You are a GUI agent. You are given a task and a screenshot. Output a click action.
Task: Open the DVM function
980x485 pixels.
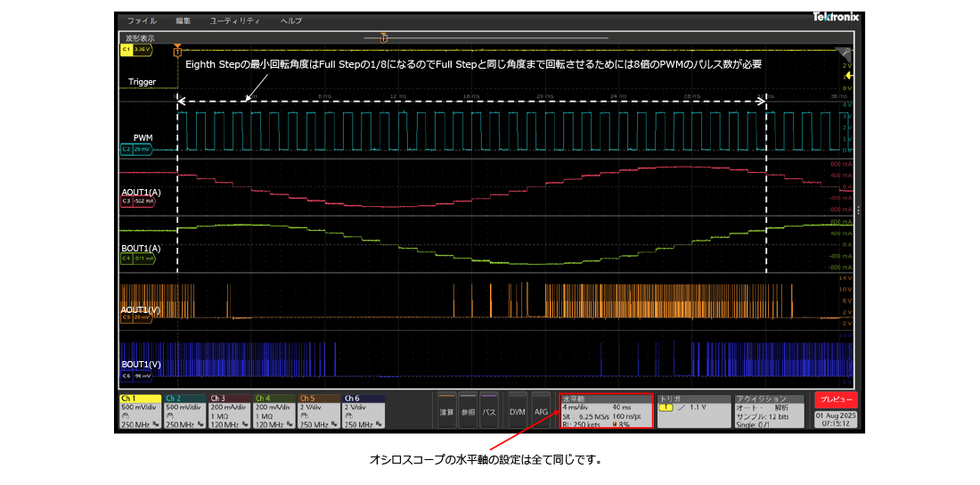tap(518, 411)
